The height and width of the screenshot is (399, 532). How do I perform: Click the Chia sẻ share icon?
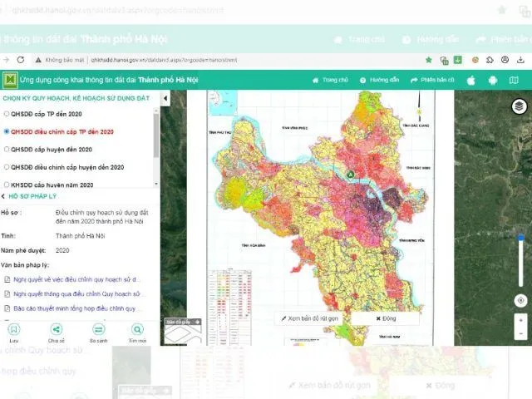[56, 329]
